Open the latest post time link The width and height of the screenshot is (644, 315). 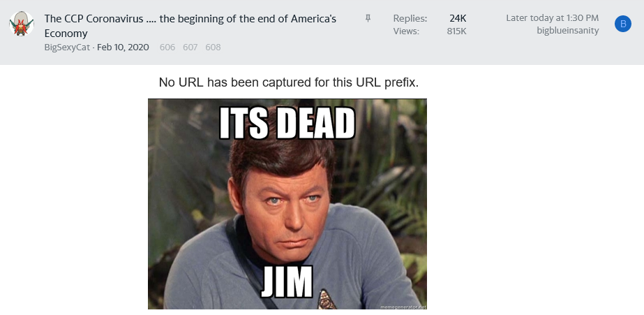552,18
